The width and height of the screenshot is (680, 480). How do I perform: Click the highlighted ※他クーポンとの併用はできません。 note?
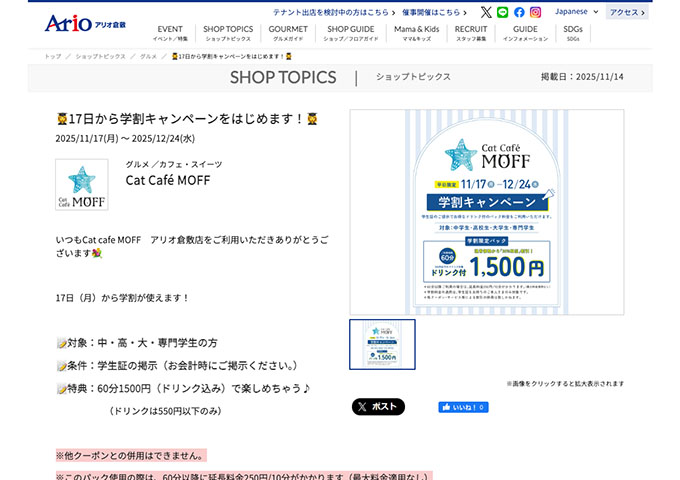click(x=131, y=455)
